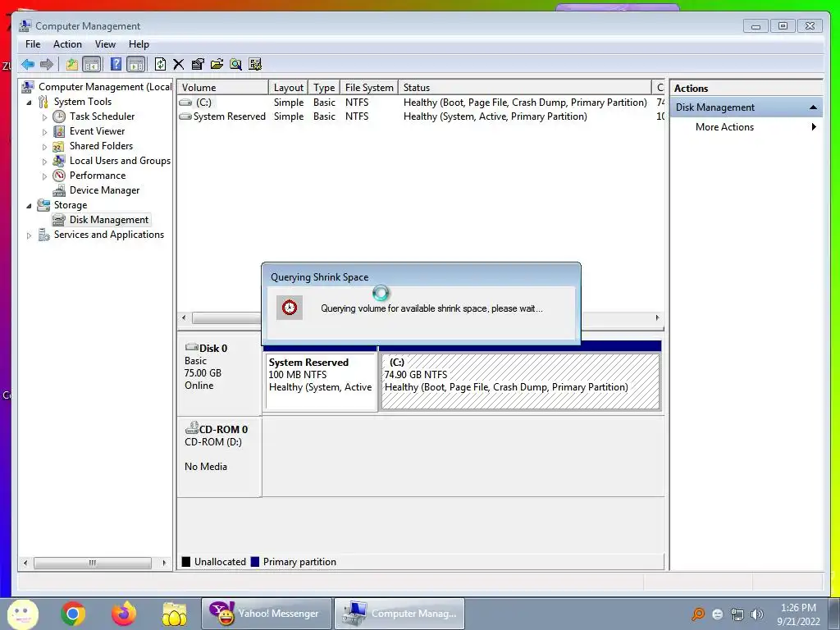Select Local Users and Groups item
Viewport: 840px width, 630px height.
pyautogui.click(x=120, y=161)
